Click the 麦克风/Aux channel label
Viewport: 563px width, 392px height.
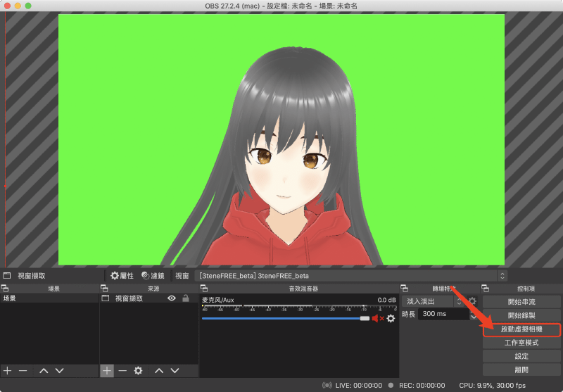point(218,300)
